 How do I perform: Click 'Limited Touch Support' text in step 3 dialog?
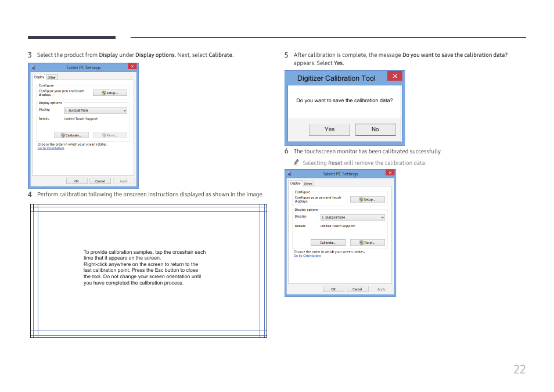(81, 119)
